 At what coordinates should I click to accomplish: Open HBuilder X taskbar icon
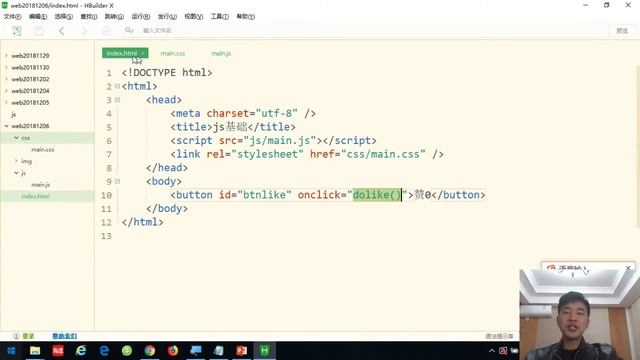[x=264, y=351]
